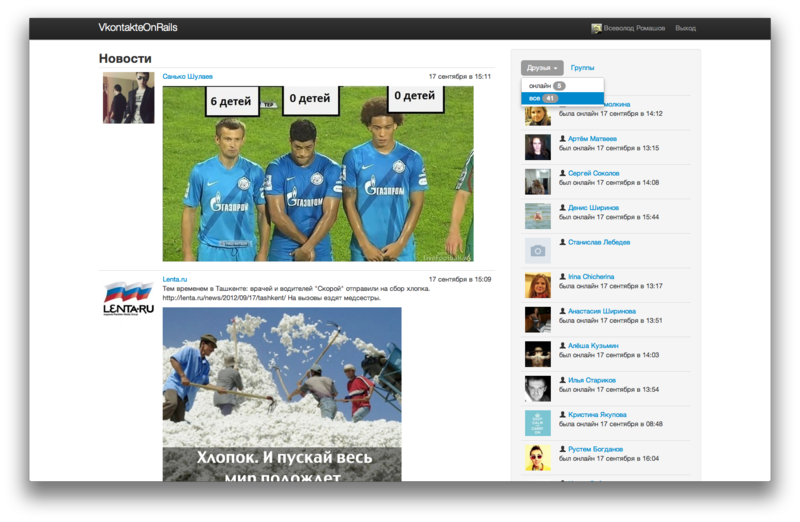Open Рустем Богданов's profile name link
The height and width of the screenshot is (522, 800).
(x=595, y=449)
